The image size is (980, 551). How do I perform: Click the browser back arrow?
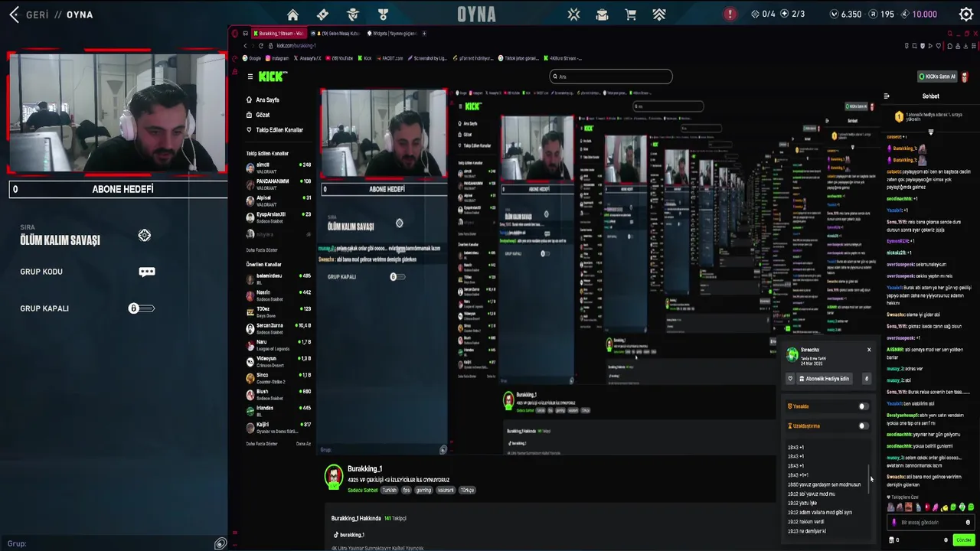pyautogui.click(x=244, y=46)
